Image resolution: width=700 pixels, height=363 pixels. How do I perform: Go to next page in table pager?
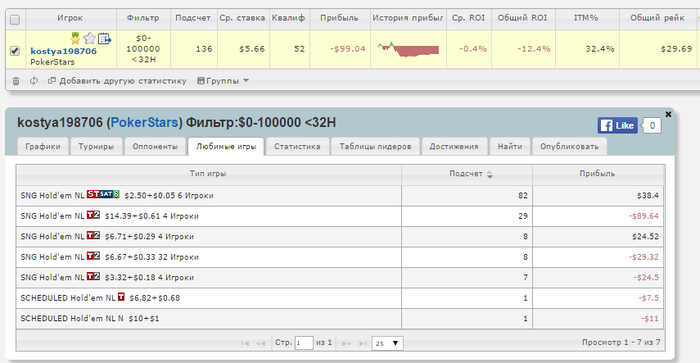[x=346, y=343]
